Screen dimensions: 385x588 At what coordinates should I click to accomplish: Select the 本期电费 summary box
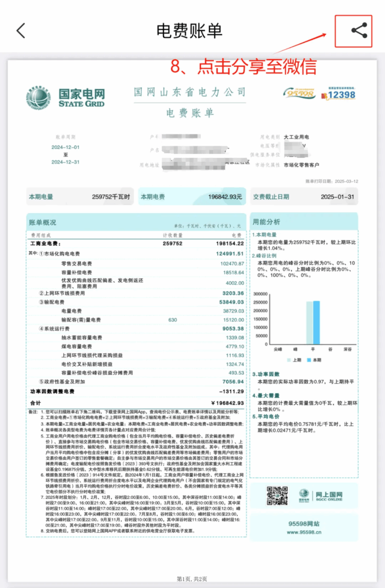(x=191, y=197)
